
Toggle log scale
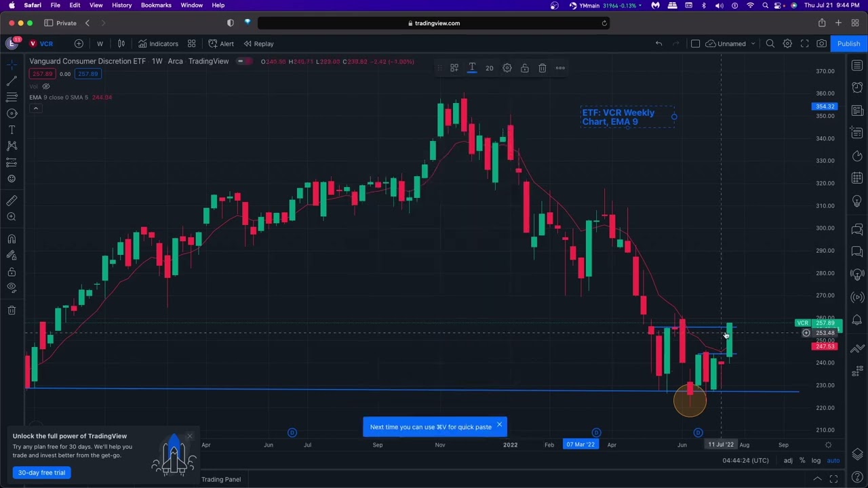coord(816,461)
